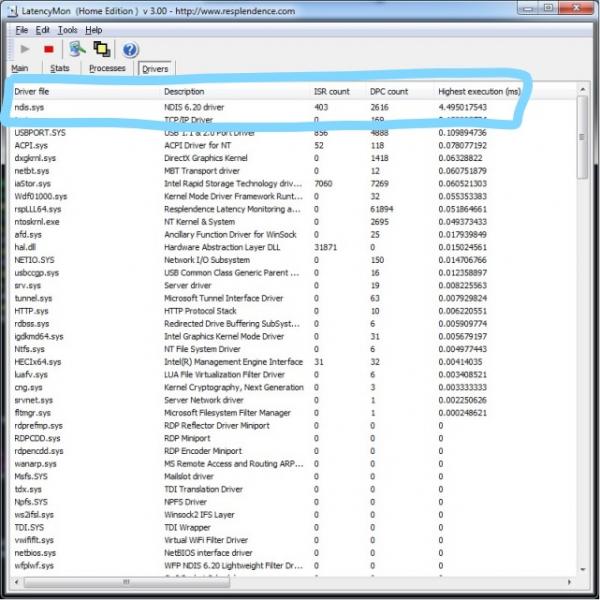This screenshot has height=600, width=600.
Task: Select the NETIO.SYS driver row
Action: [x=293, y=260]
